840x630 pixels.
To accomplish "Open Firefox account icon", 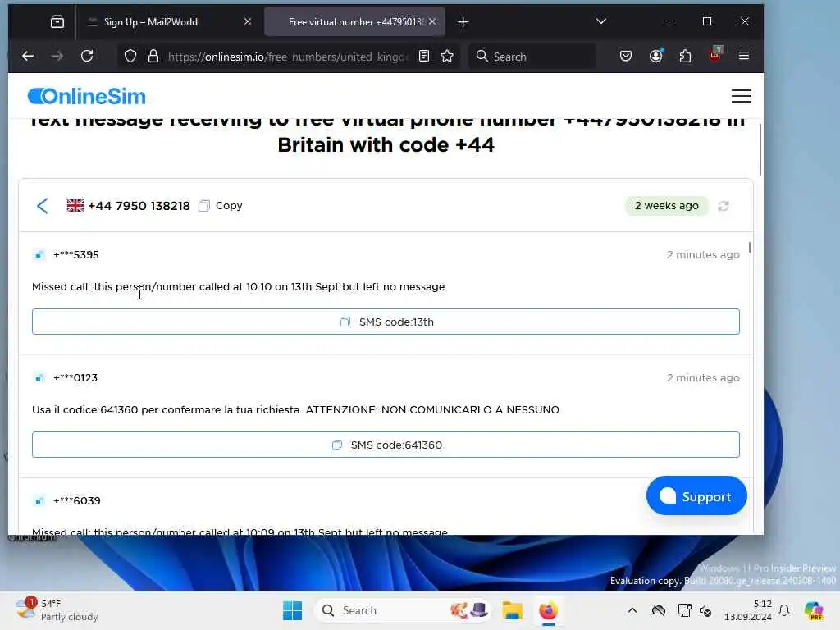I will tap(655, 56).
